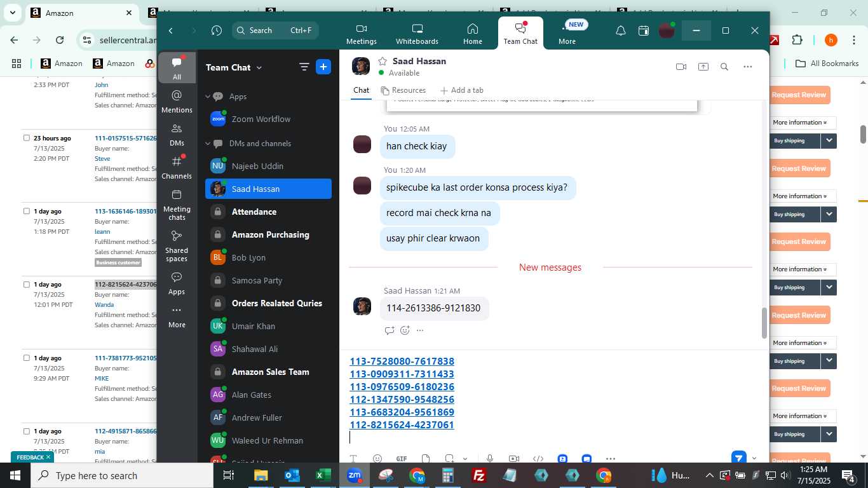Open chat list filter icon

point(304,67)
